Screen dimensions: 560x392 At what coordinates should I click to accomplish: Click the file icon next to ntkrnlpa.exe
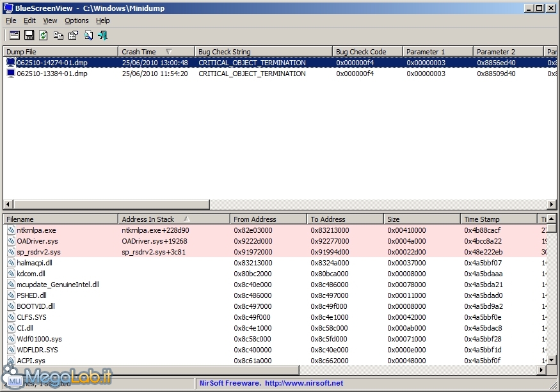12,230
